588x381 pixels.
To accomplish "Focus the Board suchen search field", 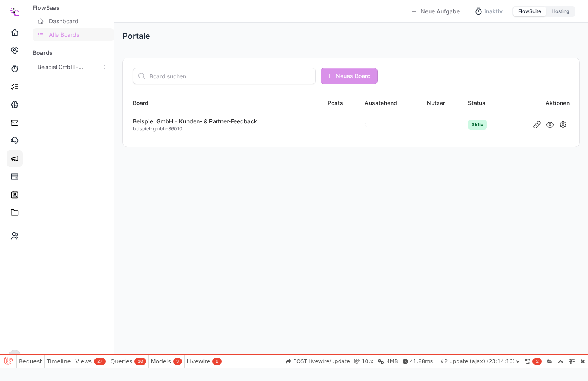I will click(224, 76).
